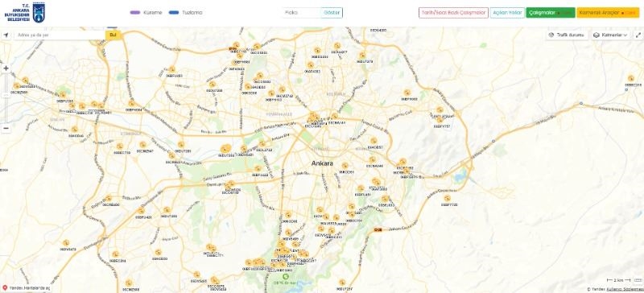Open the Tarih/Saat Bazlı Çalışmalar panel
Viewport: 644px width, 293px height.
[x=453, y=13]
